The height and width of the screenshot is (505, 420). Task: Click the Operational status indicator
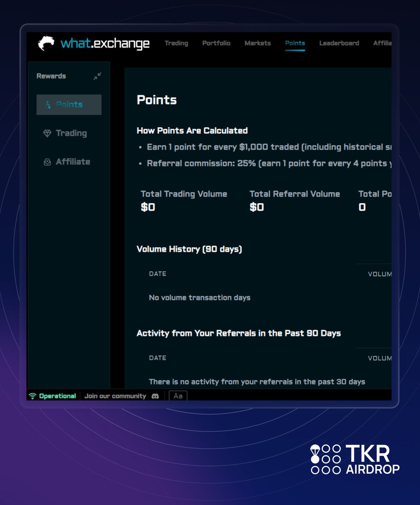pyautogui.click(x=53, y=396)
